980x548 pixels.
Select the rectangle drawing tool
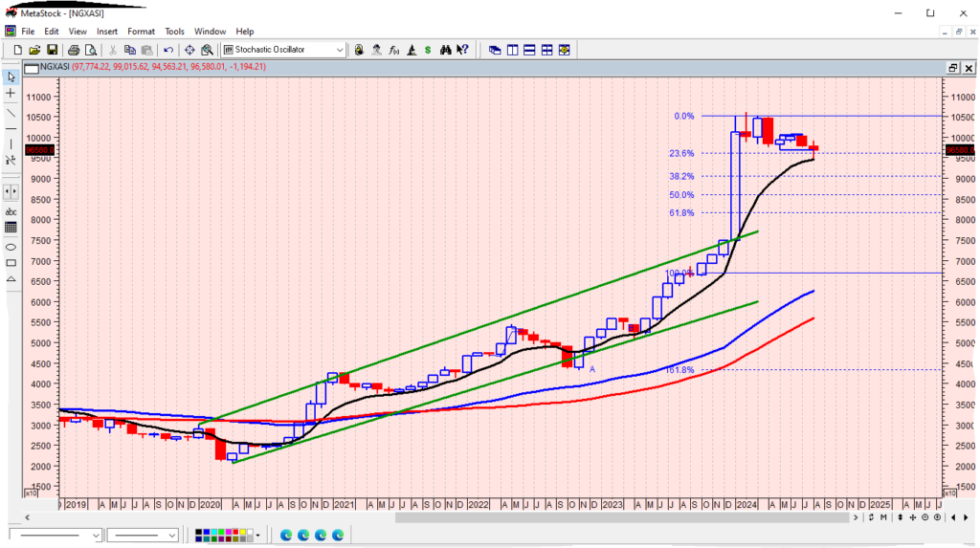pos(11,262)
